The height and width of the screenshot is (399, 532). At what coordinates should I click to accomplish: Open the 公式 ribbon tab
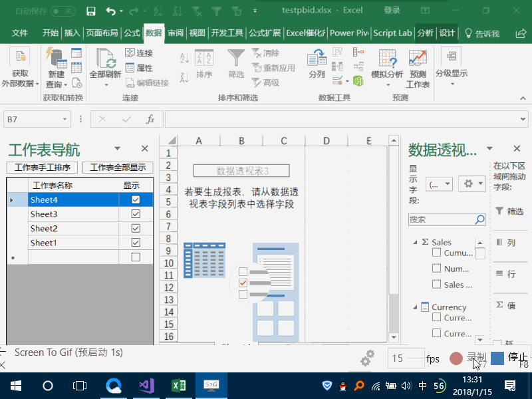[132, 33]
